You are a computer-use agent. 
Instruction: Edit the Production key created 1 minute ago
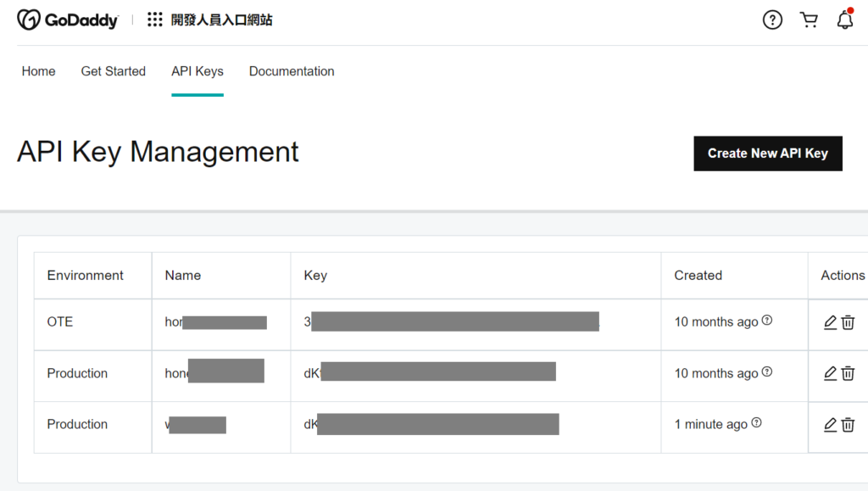(x=830, y=425)
